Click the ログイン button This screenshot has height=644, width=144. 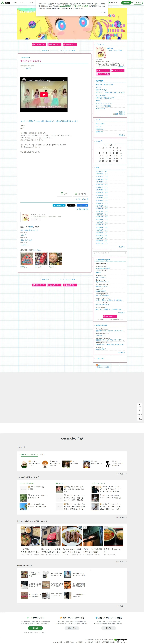point(137,3)
